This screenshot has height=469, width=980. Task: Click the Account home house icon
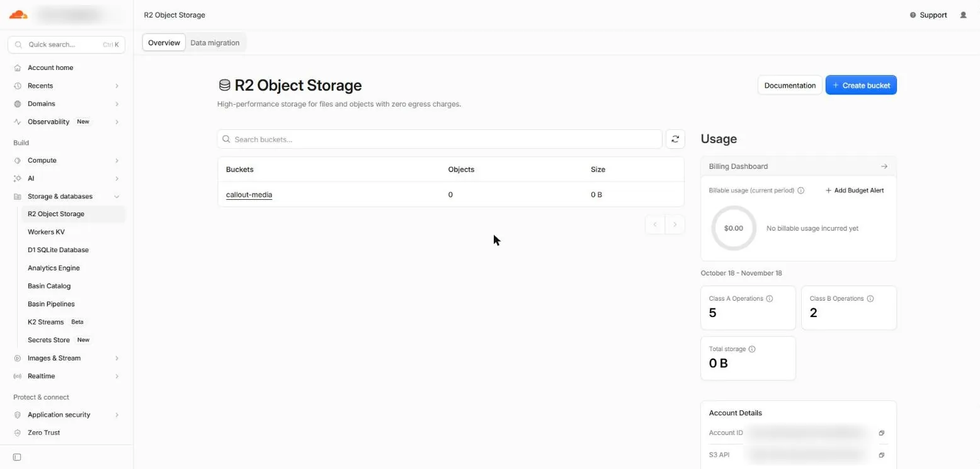point(18,67)
